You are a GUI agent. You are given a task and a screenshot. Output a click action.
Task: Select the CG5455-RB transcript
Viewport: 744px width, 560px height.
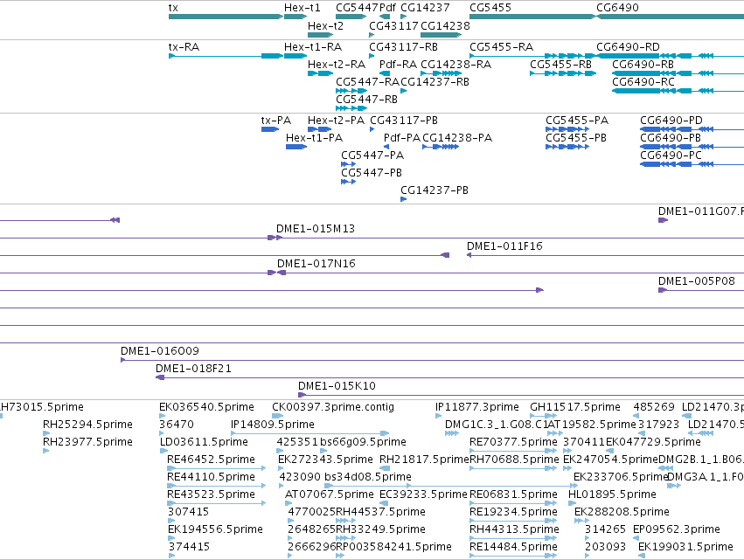tap(563, 73)
